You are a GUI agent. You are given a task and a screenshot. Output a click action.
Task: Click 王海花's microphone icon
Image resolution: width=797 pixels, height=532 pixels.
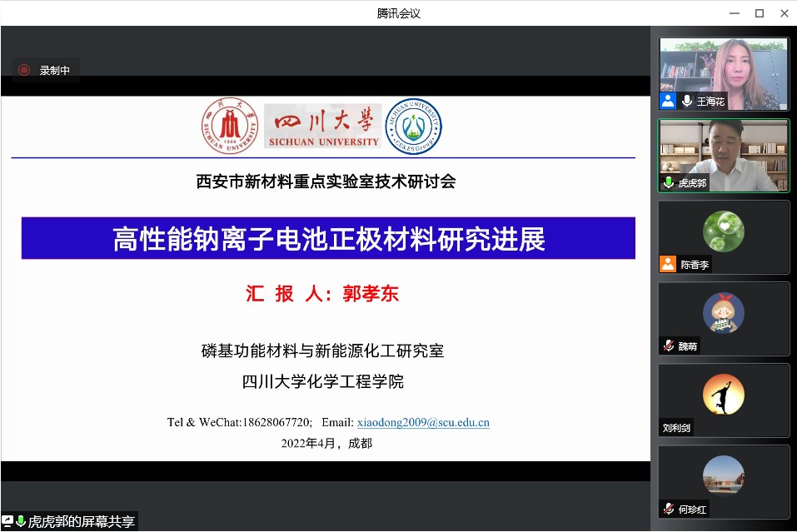pos(687,101)
